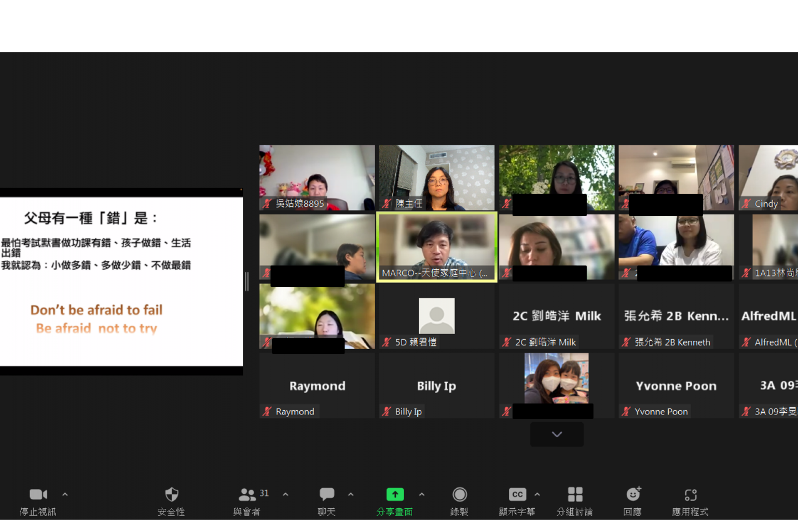Click muted mic icon beside AlfredML
Screen dimensions: 798x532
746,342
